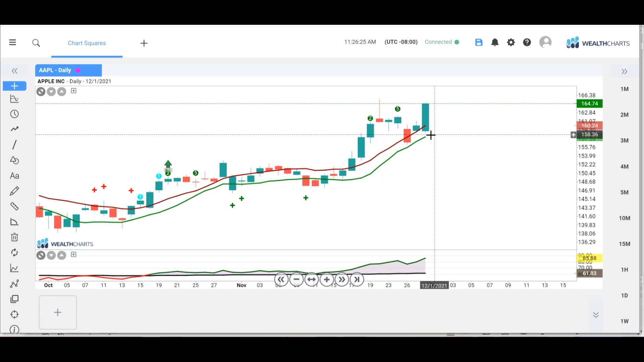Set timeframe to 3M

[x=624, y=141]
